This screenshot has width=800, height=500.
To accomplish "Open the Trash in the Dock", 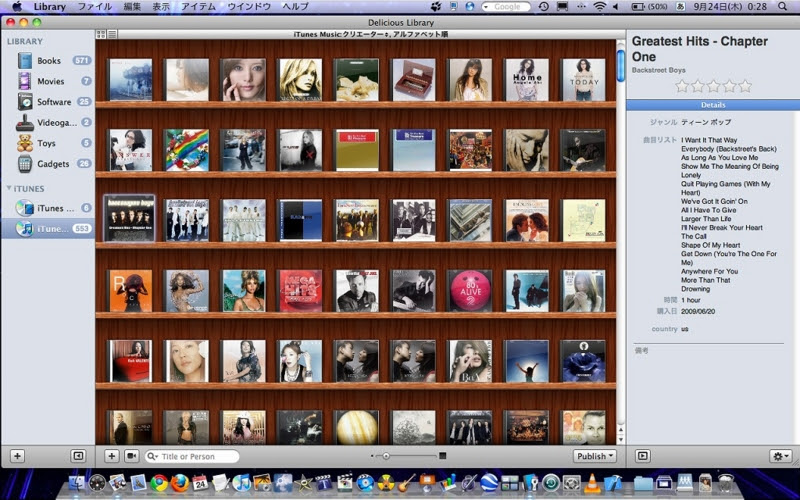I will (726, 482).
